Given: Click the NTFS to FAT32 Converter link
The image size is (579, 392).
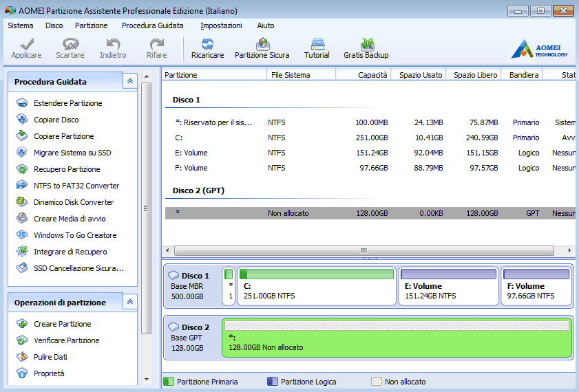Looking at the screenshot, I should (x=76, y=186).
